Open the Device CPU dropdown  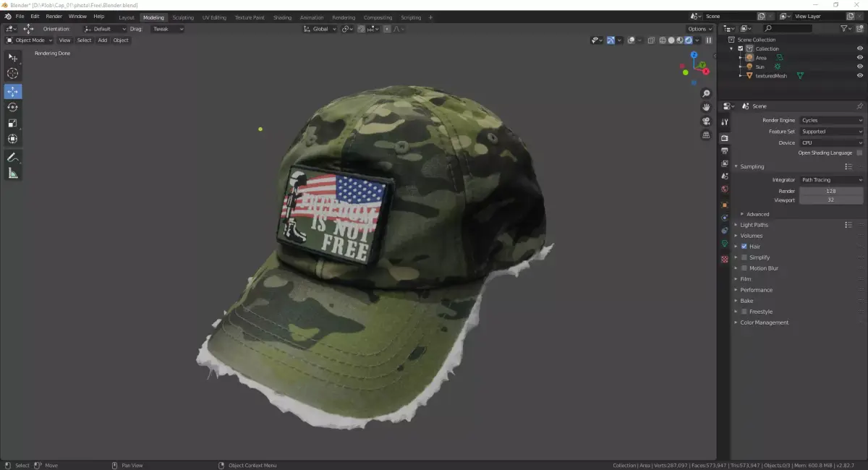click(x=831, y=142)
